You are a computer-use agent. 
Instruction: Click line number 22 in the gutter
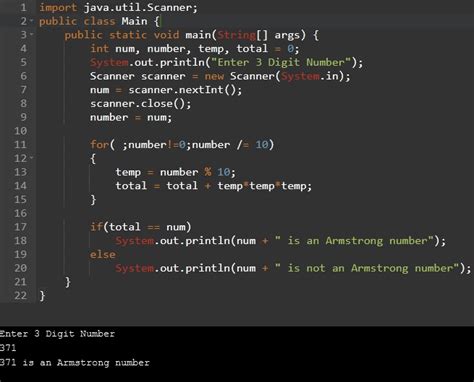click(x=20, y=295)
